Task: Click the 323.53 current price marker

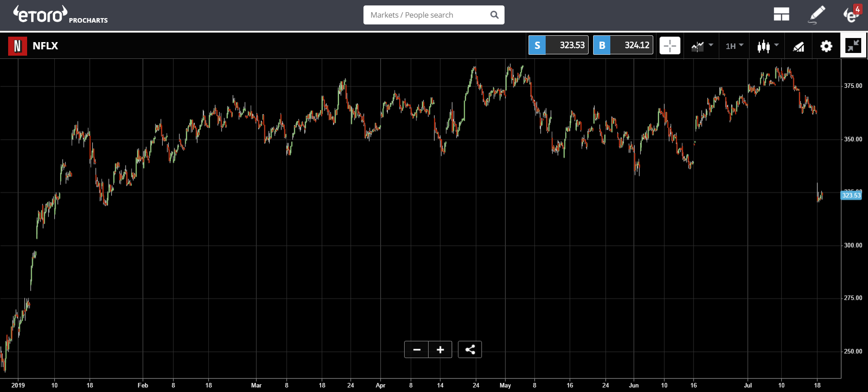Action: coord(851,196)
